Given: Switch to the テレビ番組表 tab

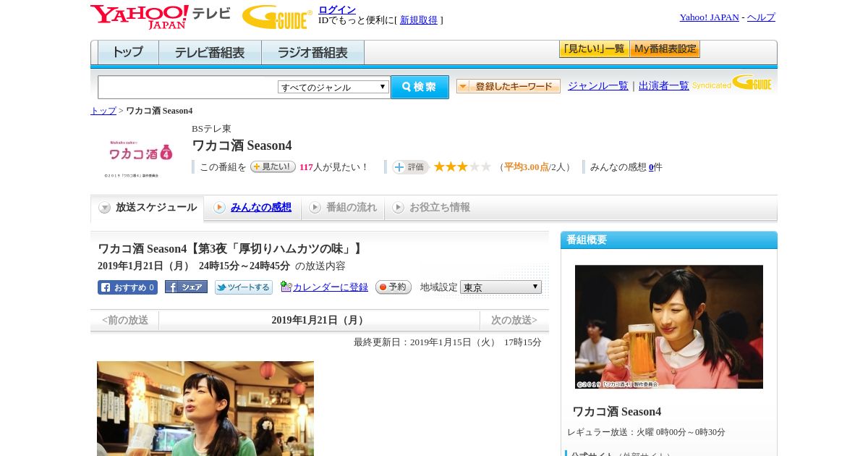Looking at the screenshot, I should [210, 53].
